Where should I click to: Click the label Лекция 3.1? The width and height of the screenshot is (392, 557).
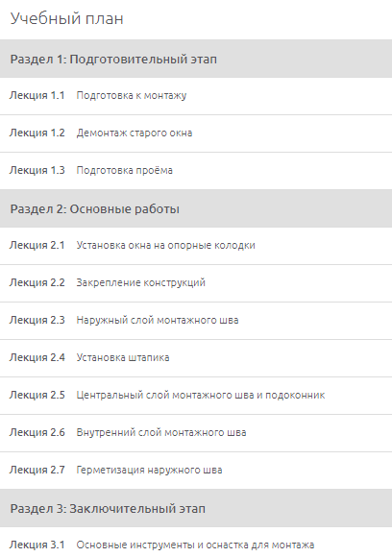click(37, 545)
